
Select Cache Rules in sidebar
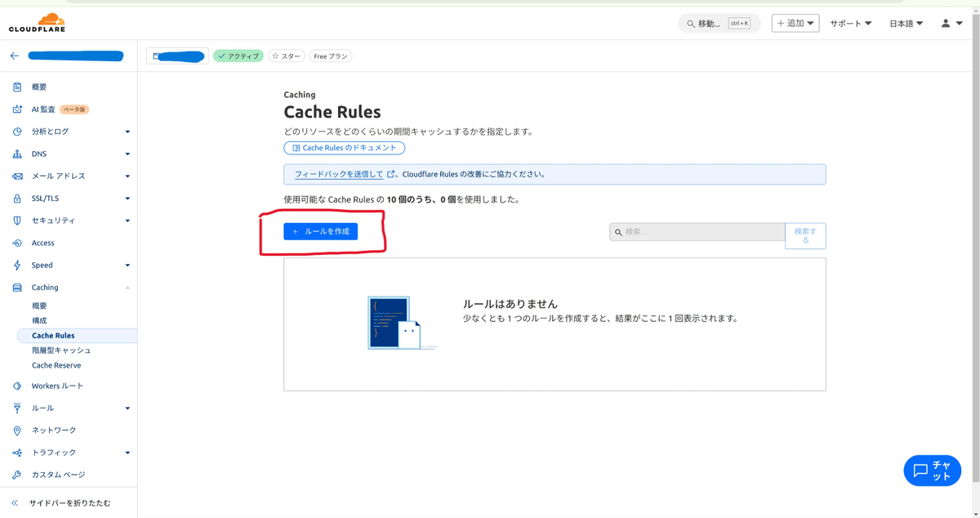coord(77,336)
